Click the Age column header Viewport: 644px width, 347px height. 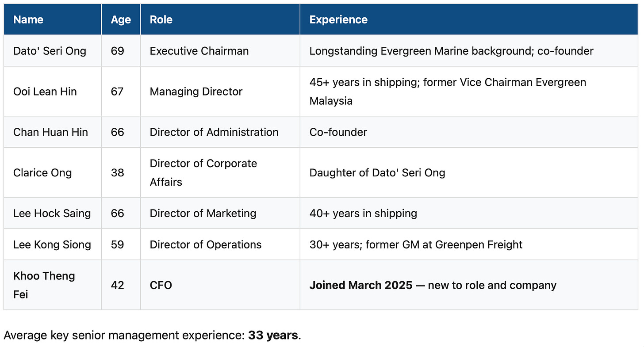[x=121, y=19]
